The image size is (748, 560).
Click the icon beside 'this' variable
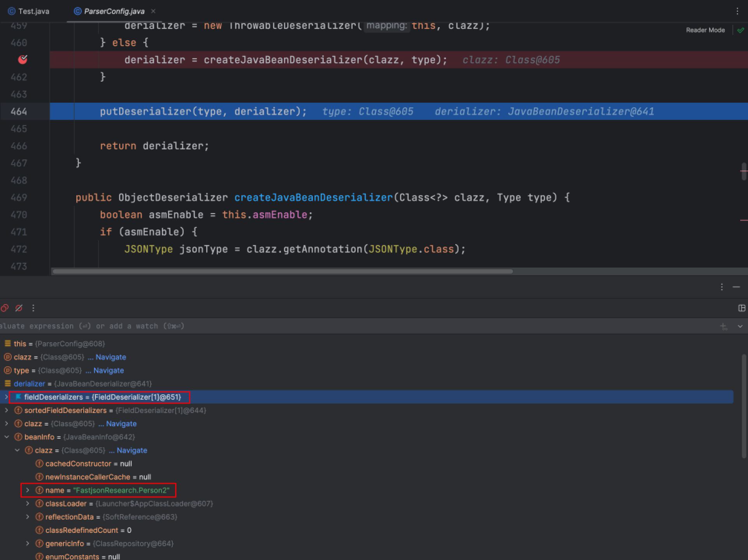tap(7, 343)
